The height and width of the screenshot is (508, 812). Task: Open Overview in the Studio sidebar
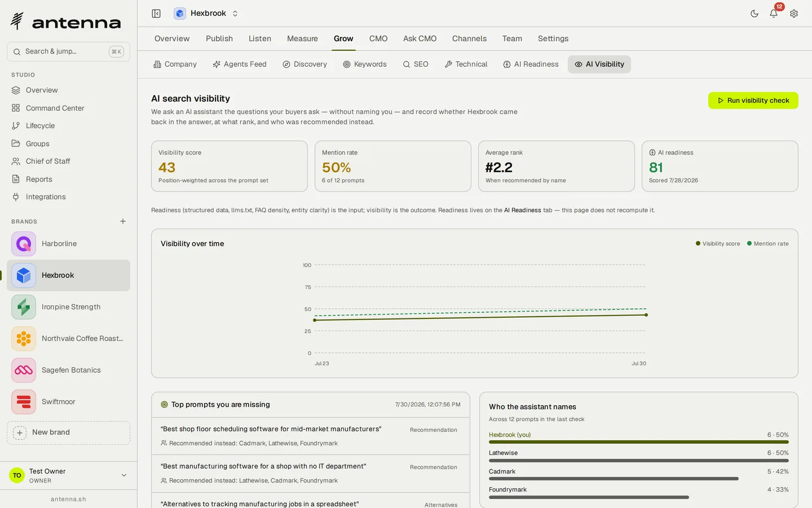tap(68, 90)
